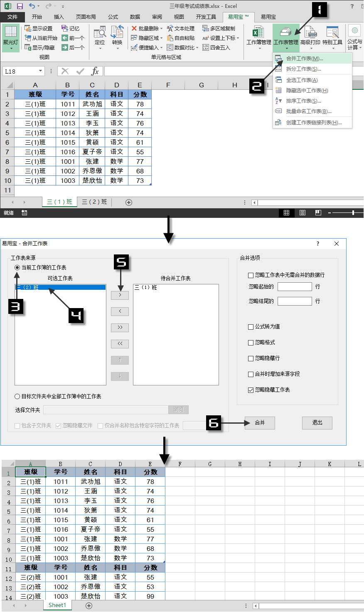Switch to the 三(2)班 sheet tab

(x=94, y=202)
